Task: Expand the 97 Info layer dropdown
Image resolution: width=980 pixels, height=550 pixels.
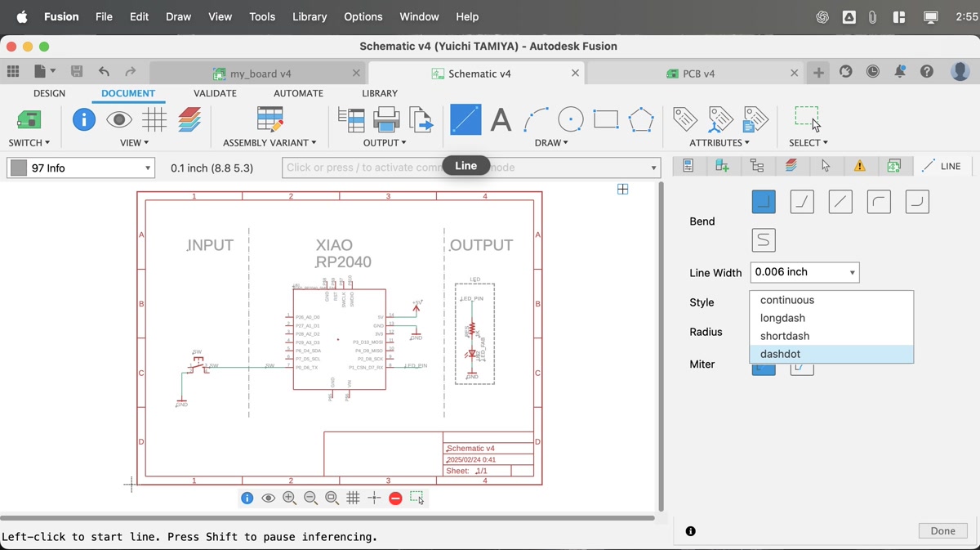Action: click(148, 168)
